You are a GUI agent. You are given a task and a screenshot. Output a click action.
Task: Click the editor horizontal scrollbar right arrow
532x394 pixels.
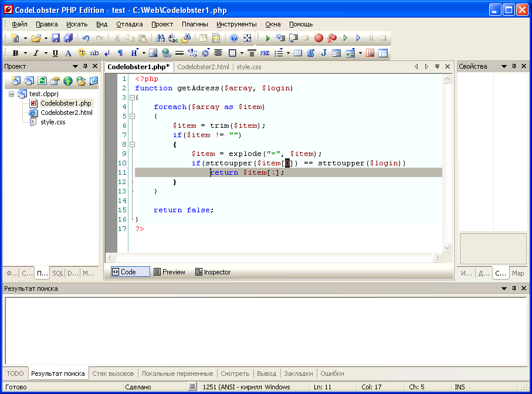pyautogui.click(x=438, y=258)
